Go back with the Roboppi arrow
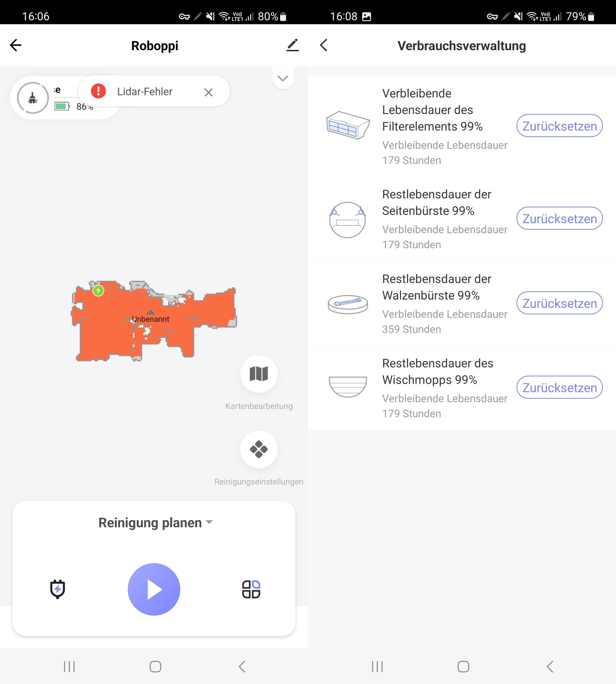This screenshot has width=616, height=684. click(x=16, y=45)
